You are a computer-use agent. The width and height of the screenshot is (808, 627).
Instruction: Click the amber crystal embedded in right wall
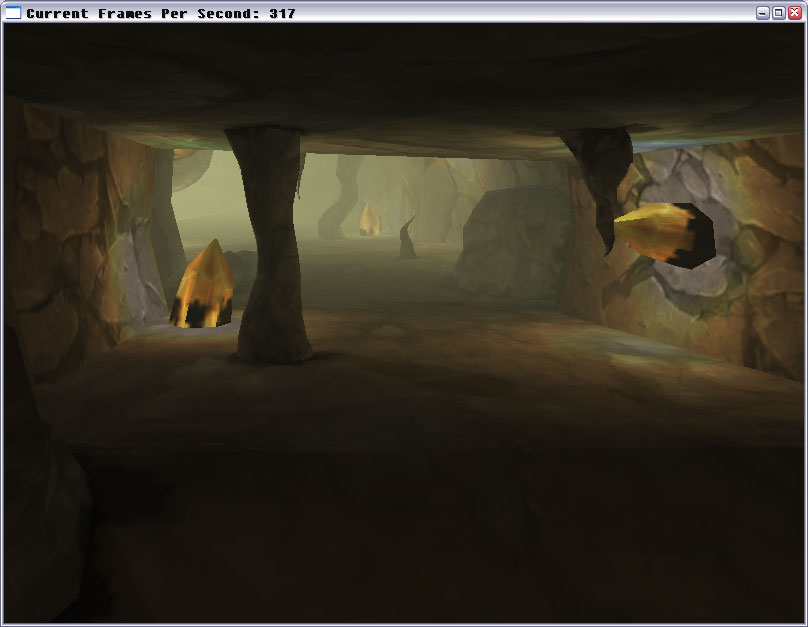coord(665,234)
